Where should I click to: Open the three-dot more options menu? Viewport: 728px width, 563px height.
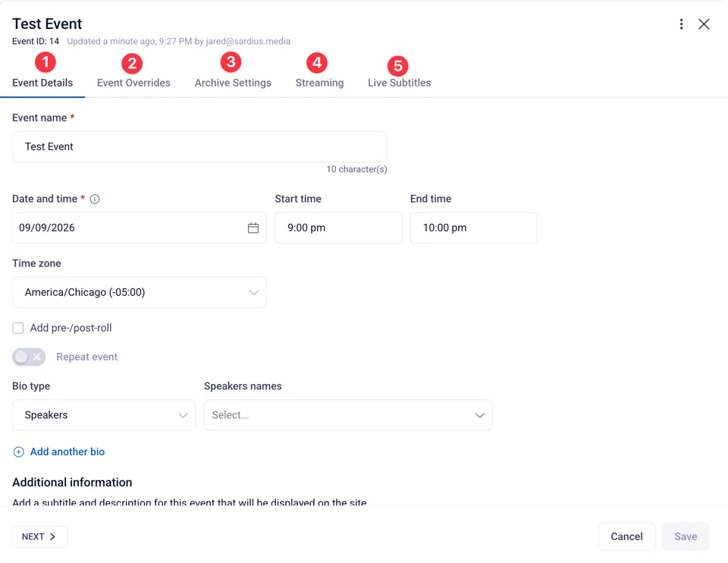click(x=681, y=24)
